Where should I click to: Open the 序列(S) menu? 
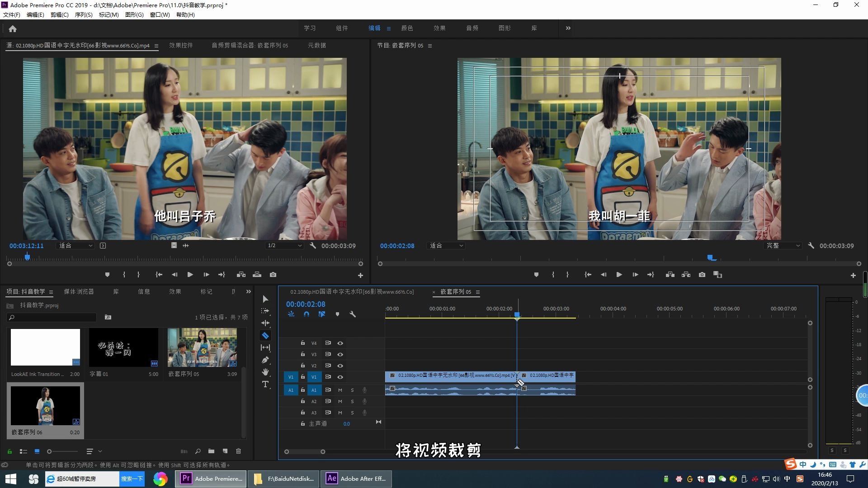click(83, 14)
